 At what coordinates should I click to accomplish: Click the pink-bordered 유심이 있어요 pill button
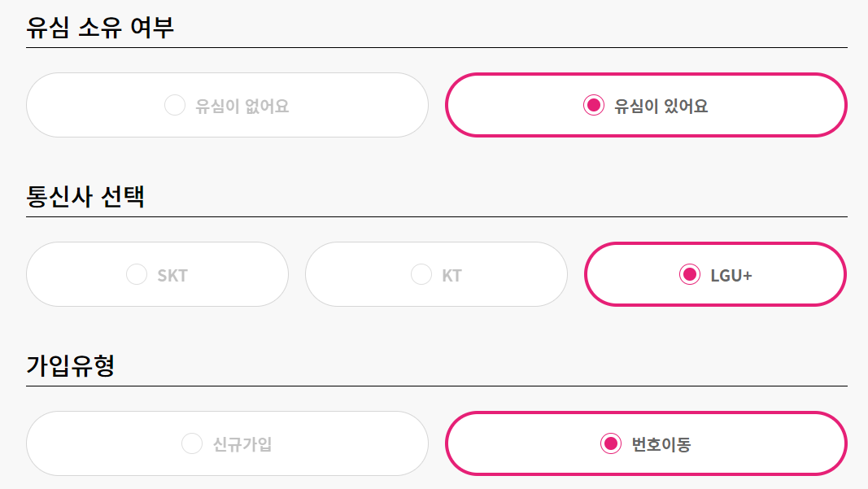(x=644, y=104)
